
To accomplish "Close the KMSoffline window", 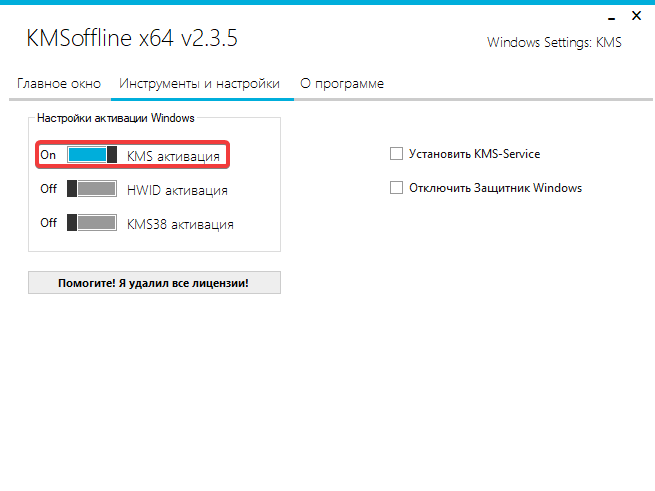I will 636,17.
